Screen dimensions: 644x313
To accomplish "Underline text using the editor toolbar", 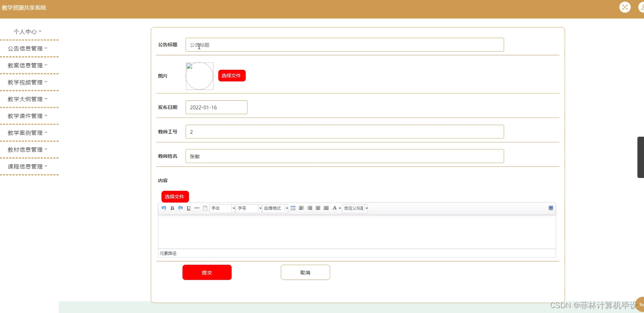I will click(189, 208).
